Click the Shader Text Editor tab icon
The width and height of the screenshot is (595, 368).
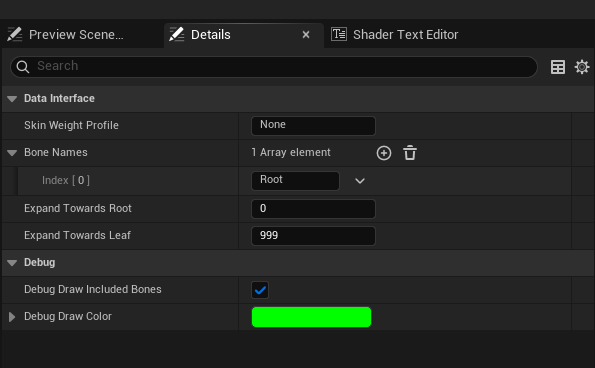click(339, 34)
